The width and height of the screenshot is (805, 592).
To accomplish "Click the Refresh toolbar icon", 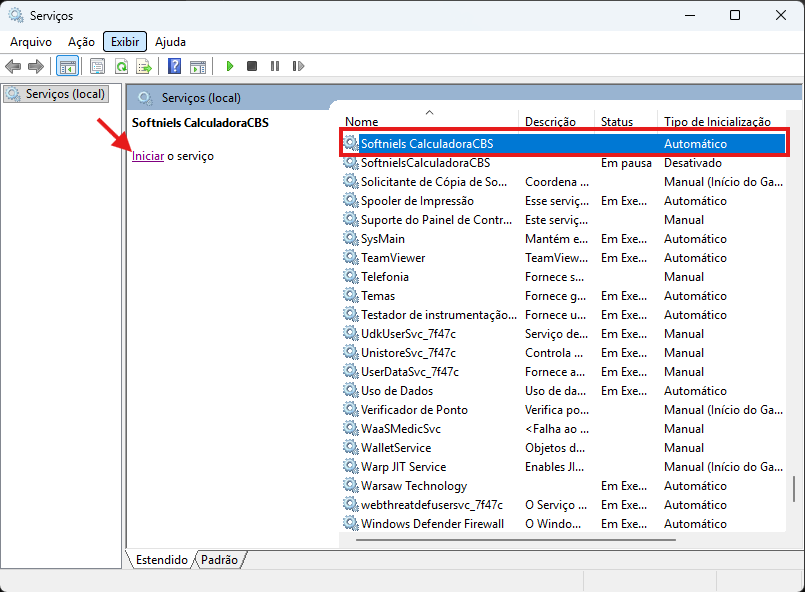I will [121, 66].
